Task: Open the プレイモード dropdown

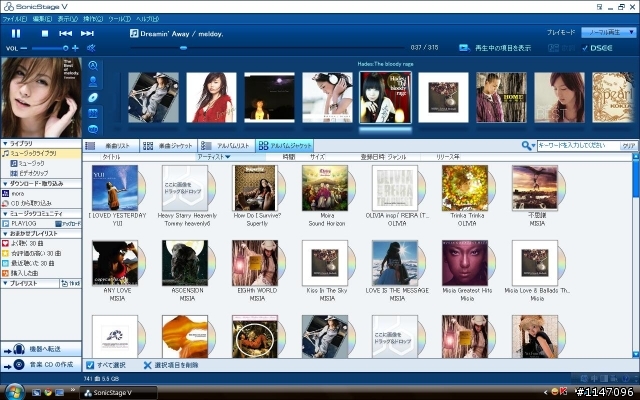Action: coord(608,32)
